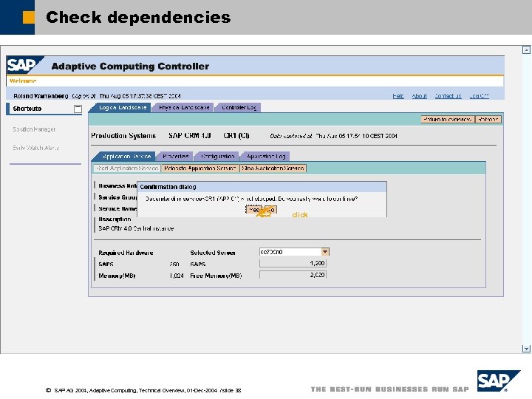The height and width of the screenshot is (399, 532).
Task: Open Solution Manager shortcut
Action: coord(34,129)
